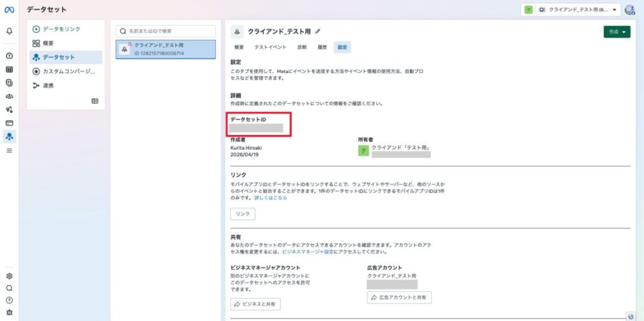Open the 診断 tab

click(302, 47)
